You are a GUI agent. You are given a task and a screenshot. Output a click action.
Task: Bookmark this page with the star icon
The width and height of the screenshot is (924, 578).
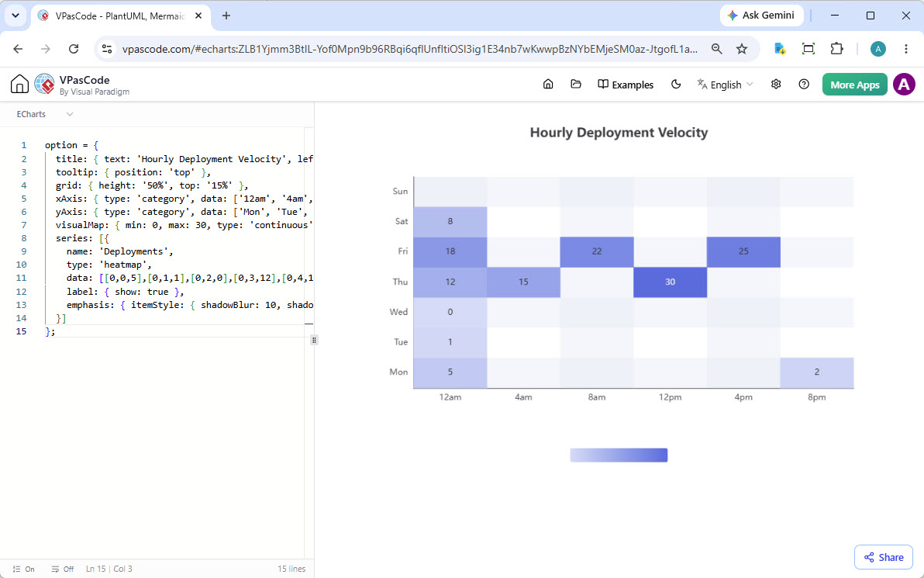click(x=742, y=49)
